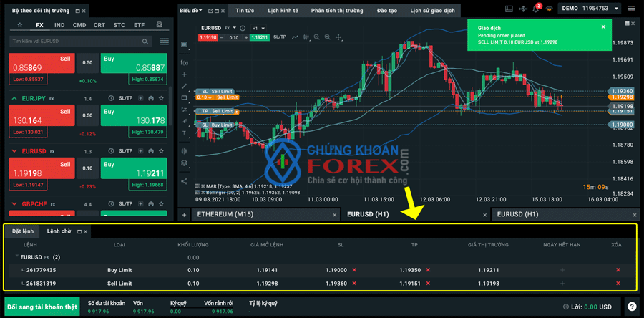Switch to the Tin tức tab
Viewport: 644px width, 318px height.
[244, 11]
